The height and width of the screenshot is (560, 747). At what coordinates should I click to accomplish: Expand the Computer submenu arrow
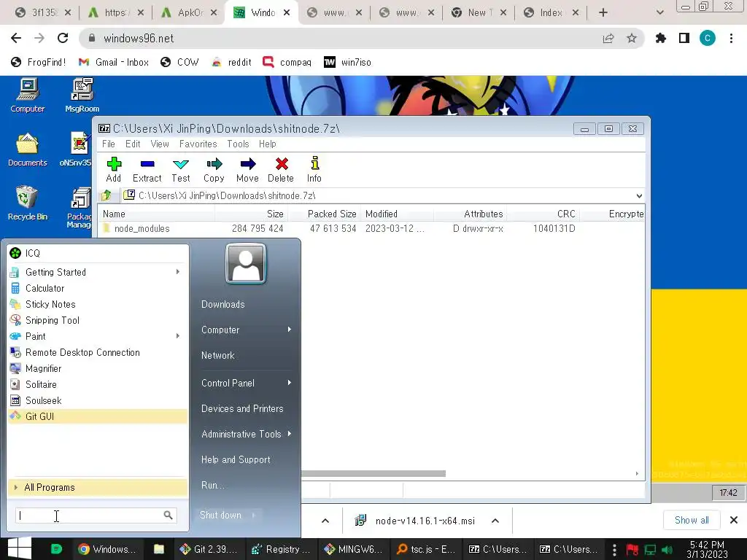289,330
